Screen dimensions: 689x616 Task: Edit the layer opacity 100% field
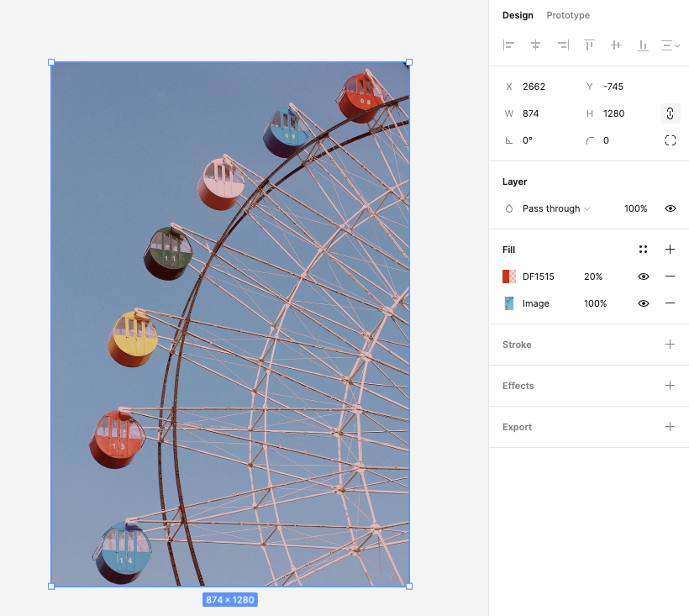pyautogui.click(x=635, y=208)
